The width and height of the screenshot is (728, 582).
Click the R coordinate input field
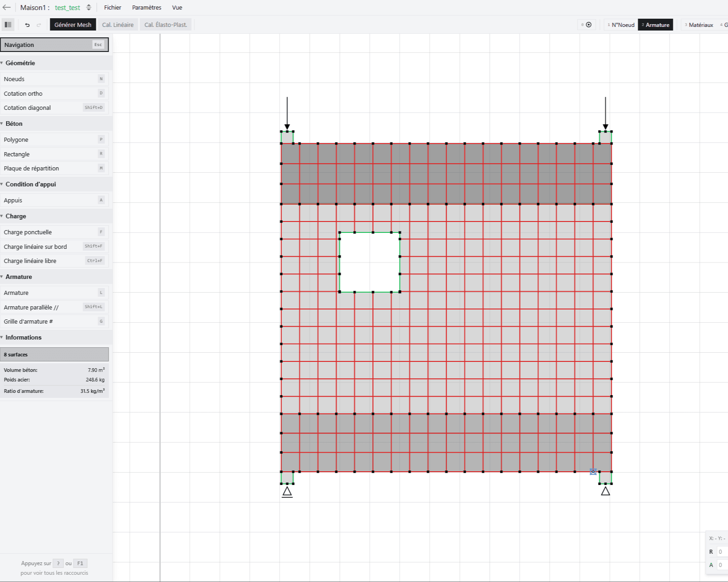[x=722, y=551]
